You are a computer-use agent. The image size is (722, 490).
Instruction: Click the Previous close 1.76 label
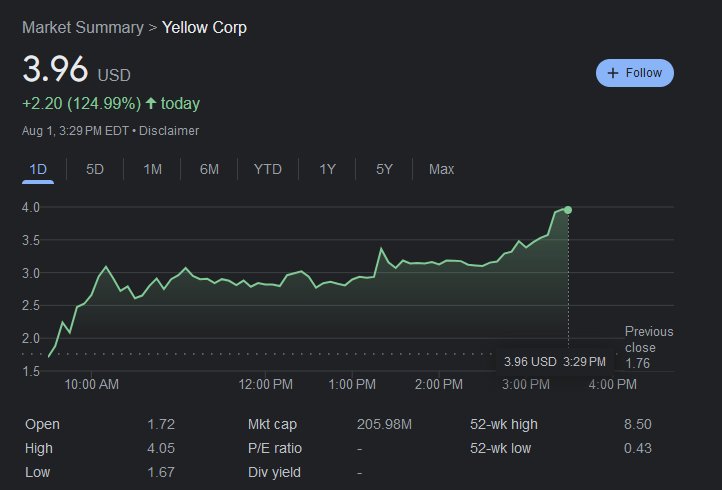point(649,347)
